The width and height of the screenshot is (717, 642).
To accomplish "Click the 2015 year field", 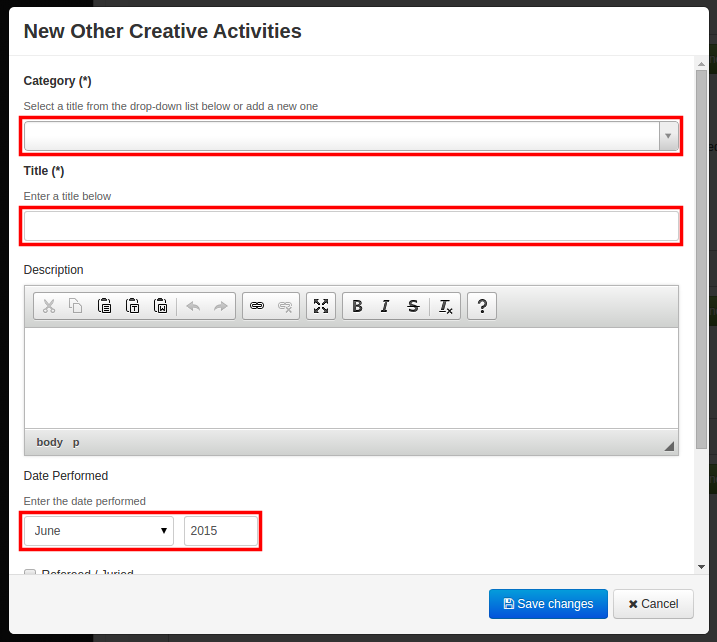I will 221,531.
